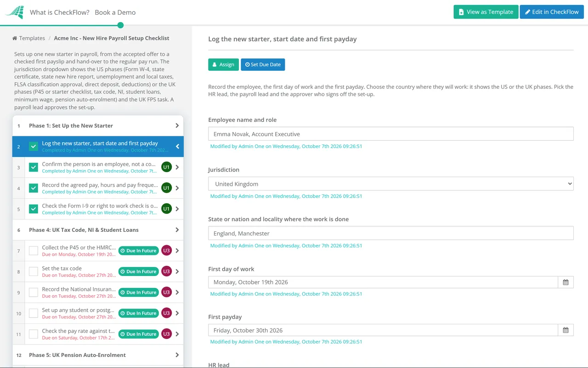Uncheck the Confirm the person is an employee checkbox
Viewport: 588px width, 368px height.
[34, 167]
